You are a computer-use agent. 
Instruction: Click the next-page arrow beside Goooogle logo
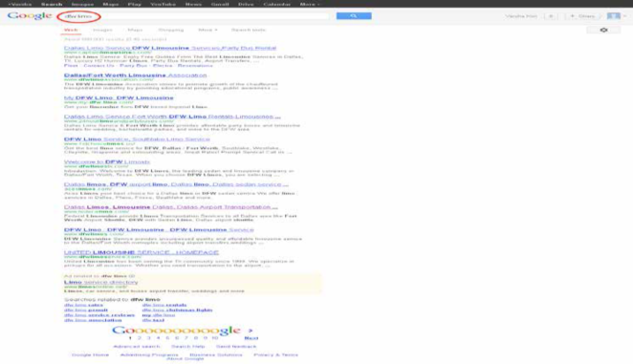[251, 331]
